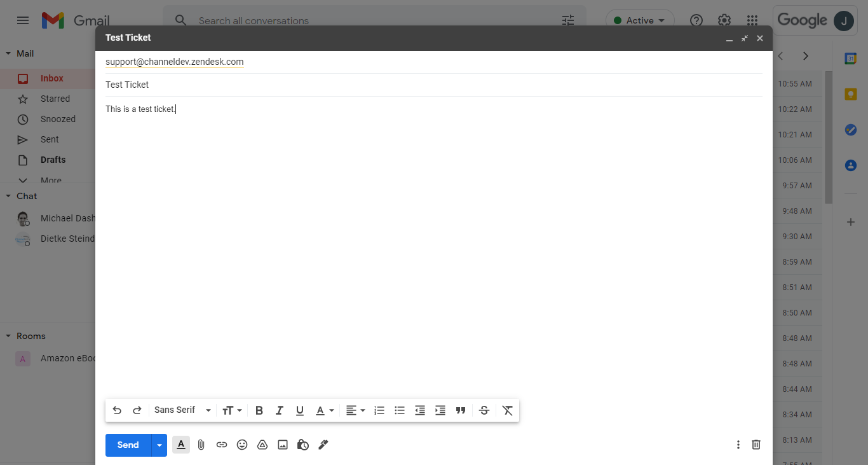868x465 pixels.
Task: Open the Sans Serif font dropdown
Action: [x=180, y=410]
